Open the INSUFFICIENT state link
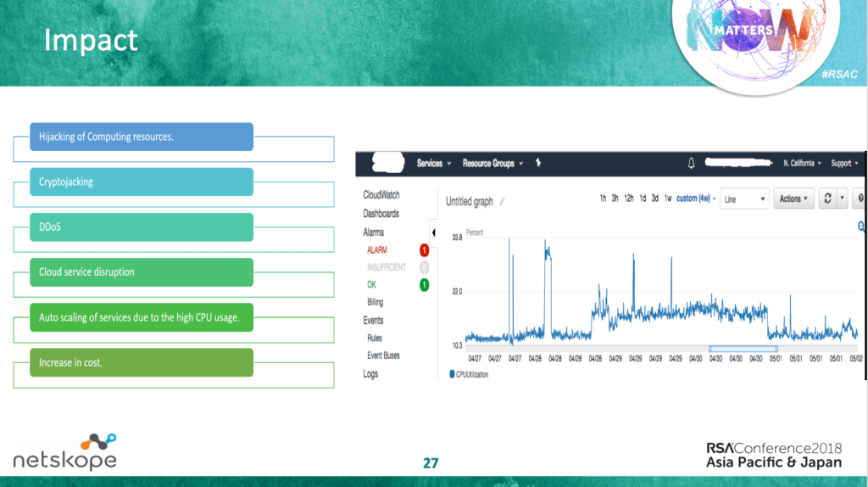868x487 pixels. click(387, 267)
